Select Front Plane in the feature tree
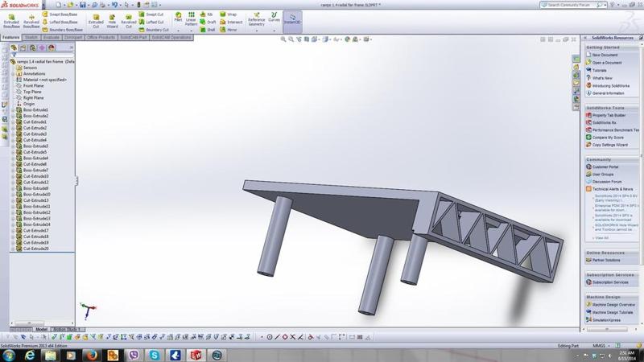 coord(30,86)
